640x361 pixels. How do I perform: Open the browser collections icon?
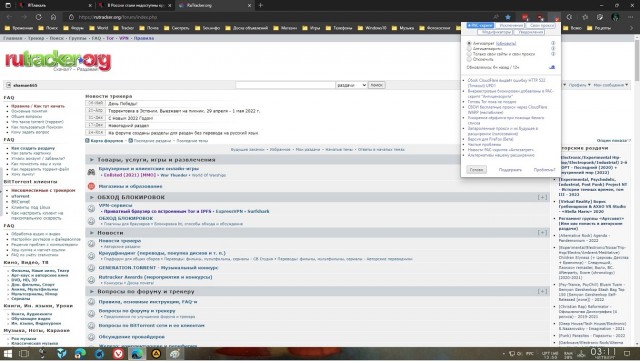click(x=600, y=17)
